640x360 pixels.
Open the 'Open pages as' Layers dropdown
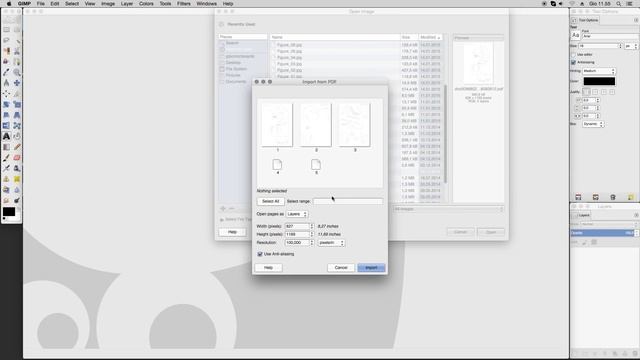pyautogui.click(x=297, y=214)
